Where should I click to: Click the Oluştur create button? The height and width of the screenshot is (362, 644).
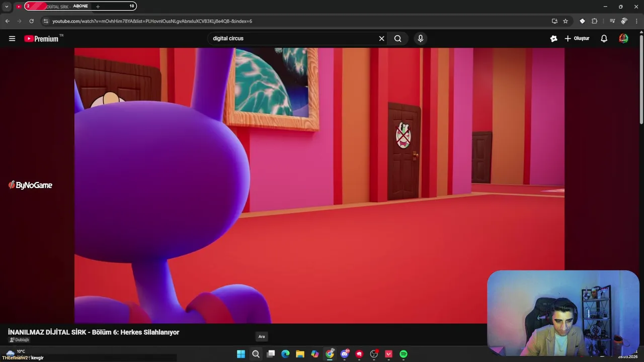coord(577,39)
